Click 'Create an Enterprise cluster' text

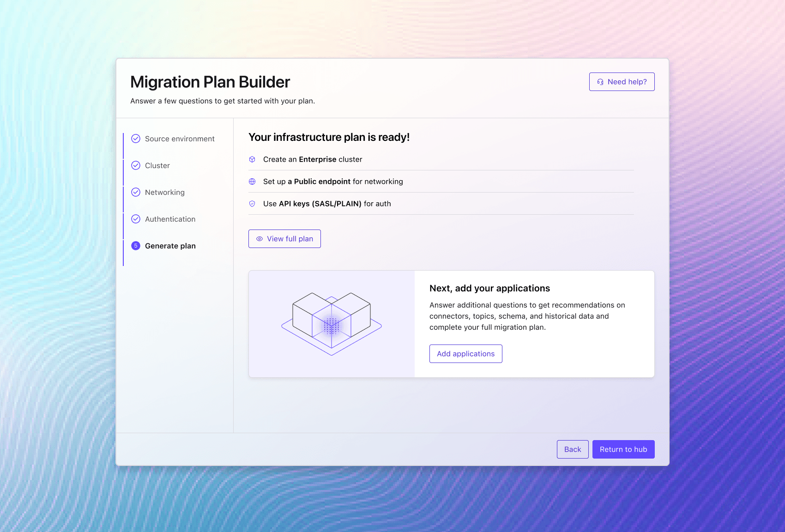pos(313,159)
